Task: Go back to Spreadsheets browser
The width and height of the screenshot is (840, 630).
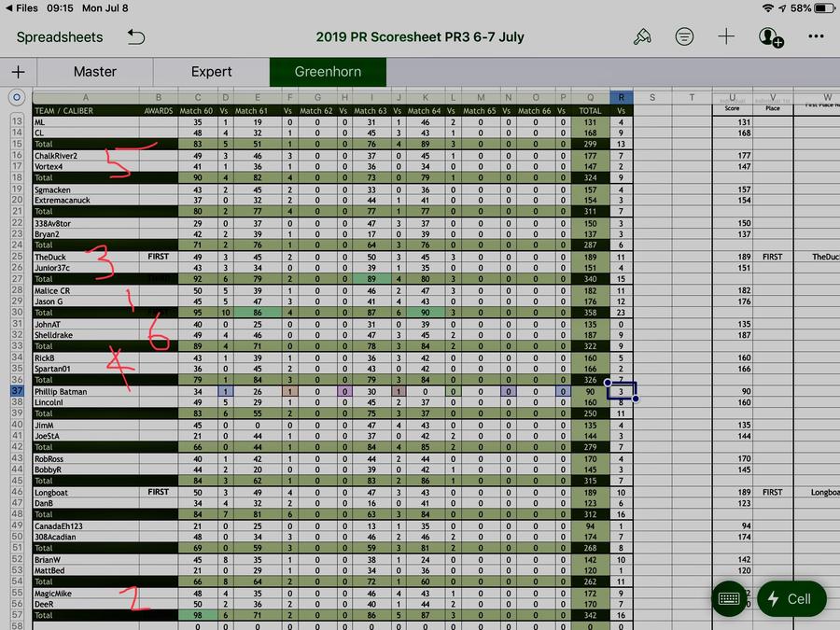Action: tap(60, 37)
